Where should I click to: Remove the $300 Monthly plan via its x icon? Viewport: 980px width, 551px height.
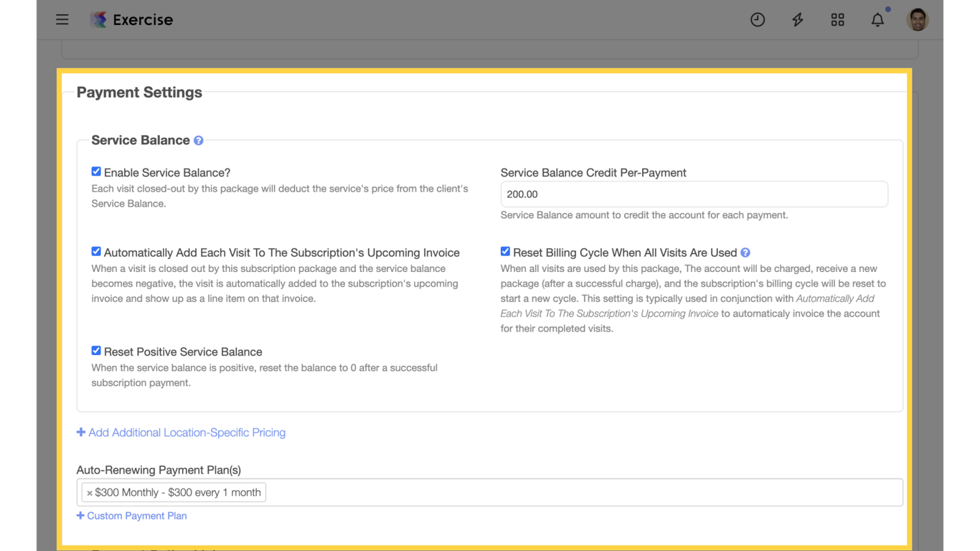(x=90, y=492)
